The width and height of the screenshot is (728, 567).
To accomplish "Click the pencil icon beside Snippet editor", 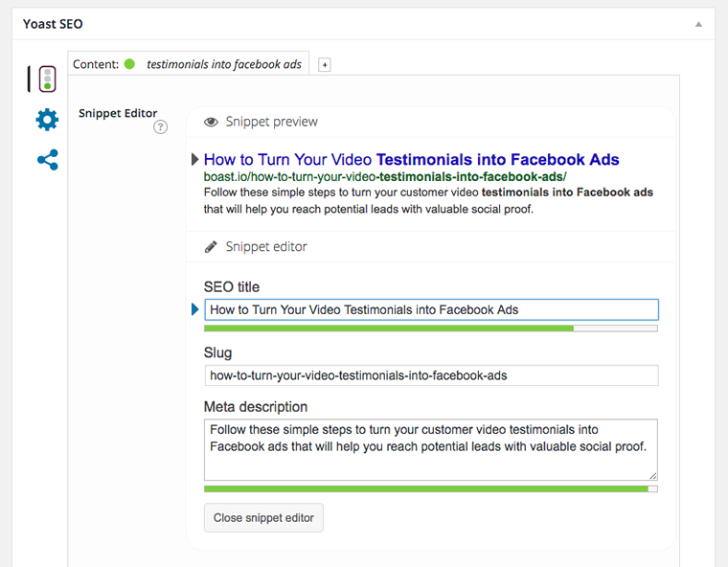I will click(x=211, y=247).
